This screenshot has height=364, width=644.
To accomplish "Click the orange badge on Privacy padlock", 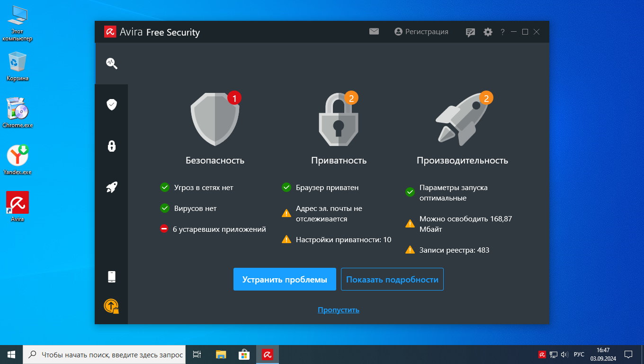I will (351, 98).
